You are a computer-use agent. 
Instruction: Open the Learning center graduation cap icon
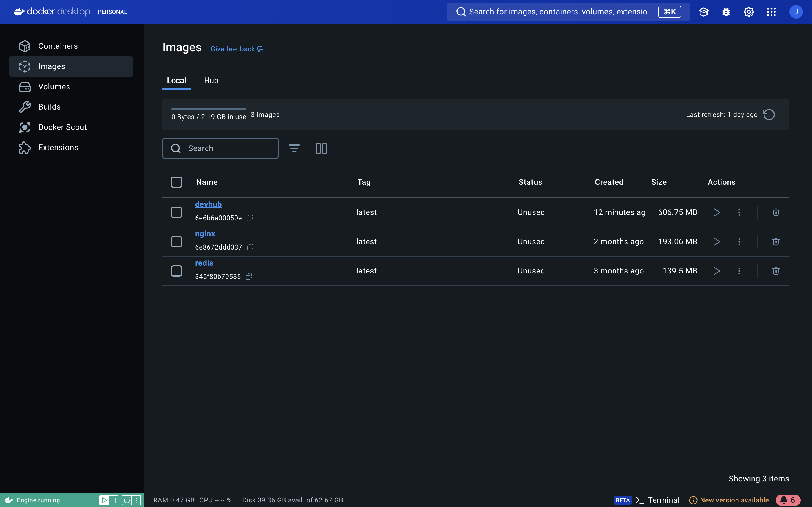coord(703,12)
